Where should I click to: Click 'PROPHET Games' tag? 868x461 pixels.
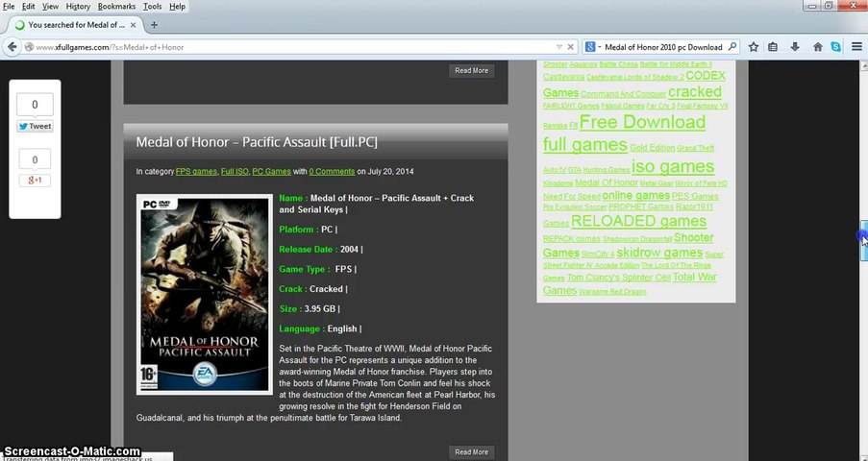coord(640,207)
